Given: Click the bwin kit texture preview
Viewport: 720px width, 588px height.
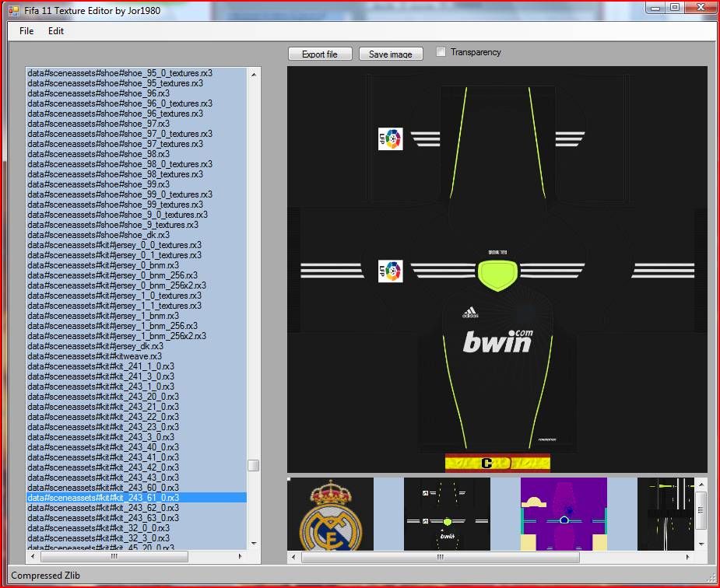Looking at the screenshot, I should 497,268.
